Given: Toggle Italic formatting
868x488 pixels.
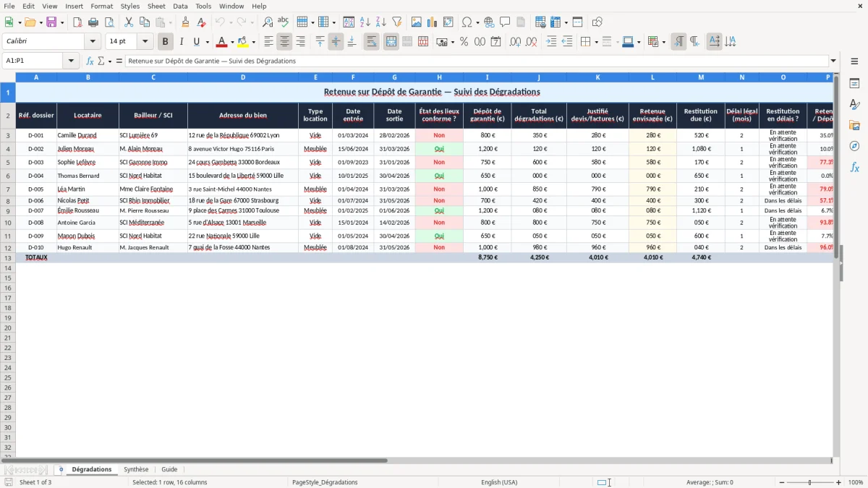Looking at the screenshot, I should click(x=181, y=42).
